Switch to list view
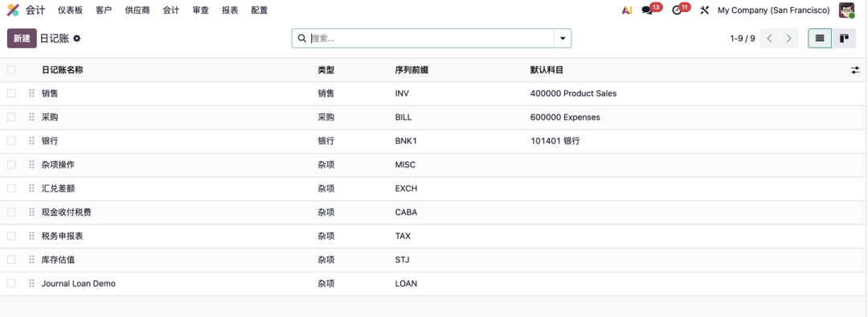 coord(820,39)
